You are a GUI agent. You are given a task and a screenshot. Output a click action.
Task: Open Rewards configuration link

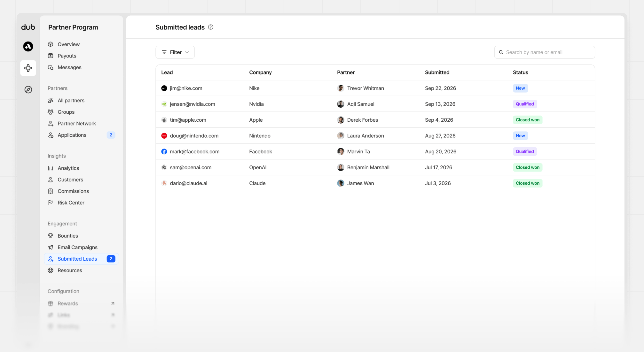click(x=82, y=304)
